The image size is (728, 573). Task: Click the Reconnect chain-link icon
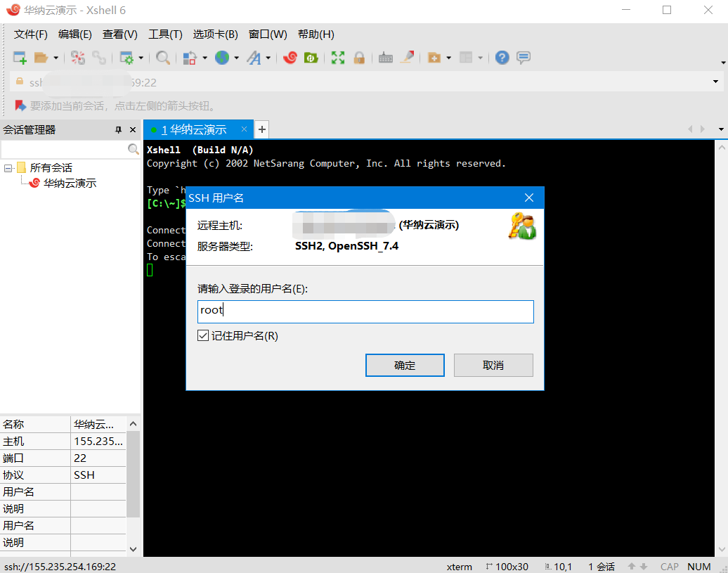pos(99,58)
